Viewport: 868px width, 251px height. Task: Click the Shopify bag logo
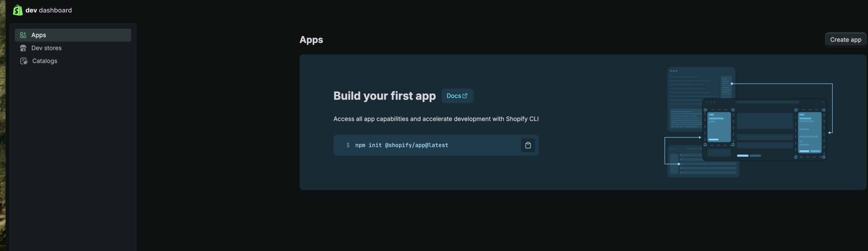[18, 10]
